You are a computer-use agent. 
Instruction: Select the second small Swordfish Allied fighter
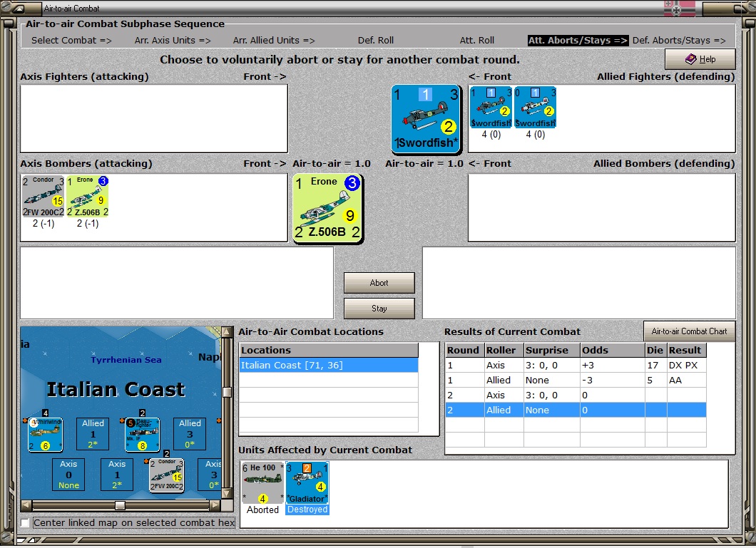[535, 108]
